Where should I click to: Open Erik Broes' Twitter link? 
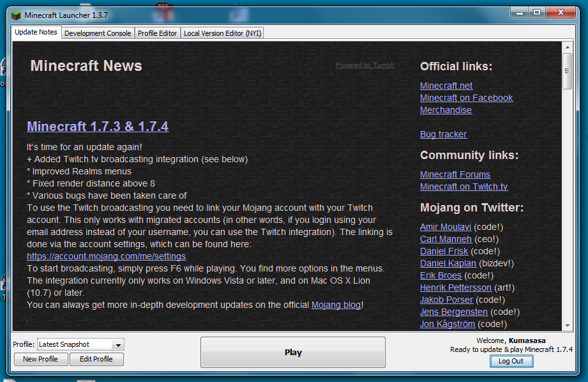pos(441,275)
